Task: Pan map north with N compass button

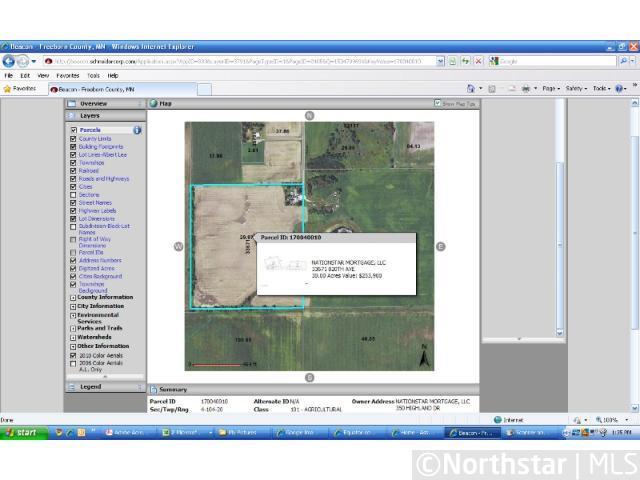Action: 309,116
